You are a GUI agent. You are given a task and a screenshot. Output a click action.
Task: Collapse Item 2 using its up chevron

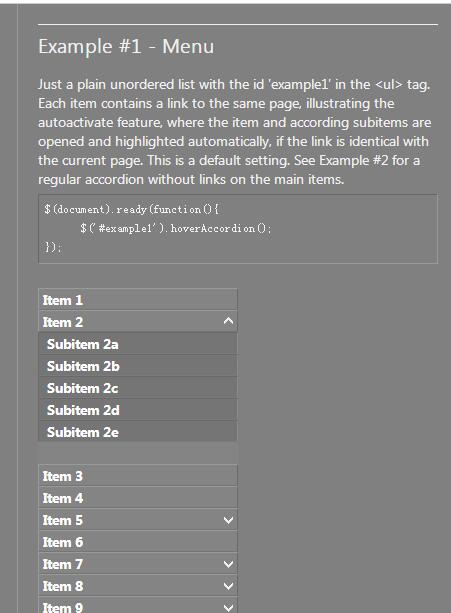tap(228, 321)
